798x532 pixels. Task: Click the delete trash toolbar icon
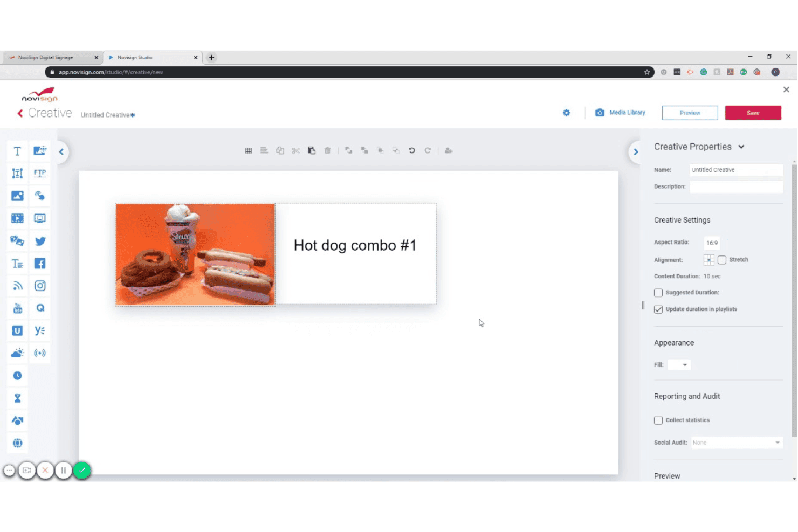327,151
